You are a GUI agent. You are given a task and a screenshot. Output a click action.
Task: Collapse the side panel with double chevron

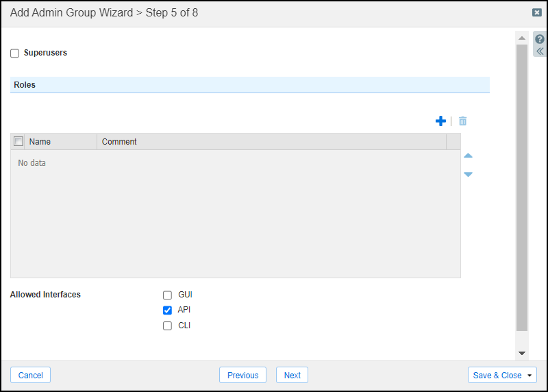(x=539, y=51)
